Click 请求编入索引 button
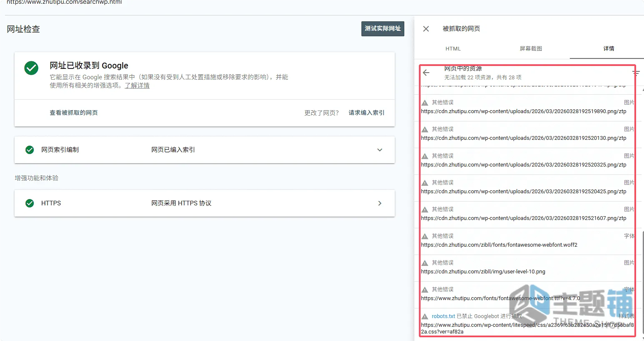This screenshot has width=644, height=341. point(366,113)
